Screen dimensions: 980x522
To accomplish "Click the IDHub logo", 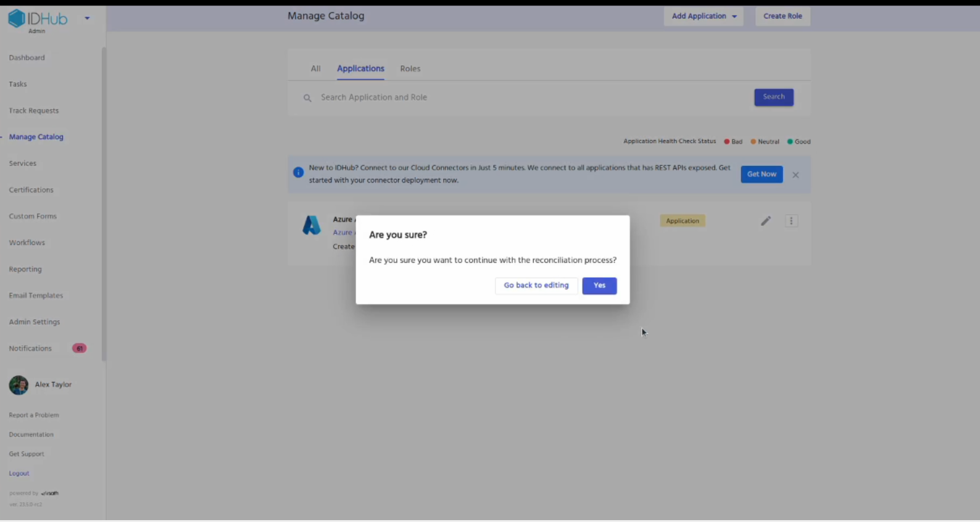I will [x=37, y=19].
